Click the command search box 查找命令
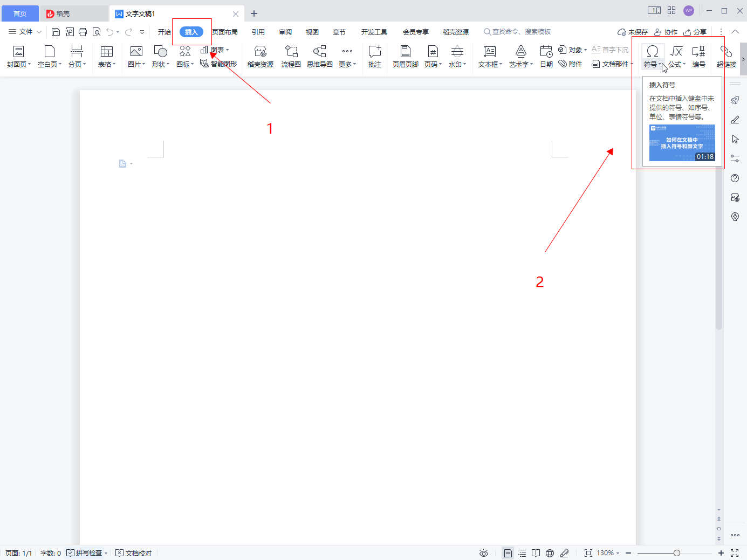The width and height of the screenshot is (747, 560). coord(517,32)
